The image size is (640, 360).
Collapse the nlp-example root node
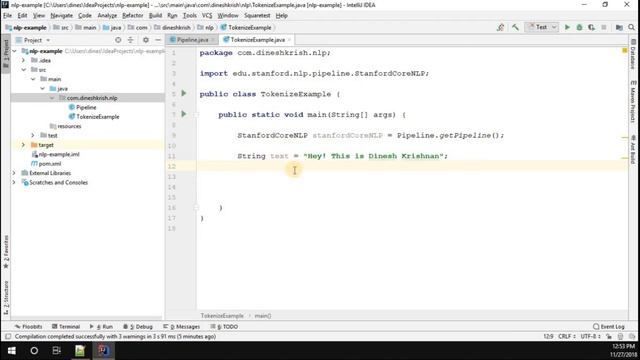tap(15, 51)
